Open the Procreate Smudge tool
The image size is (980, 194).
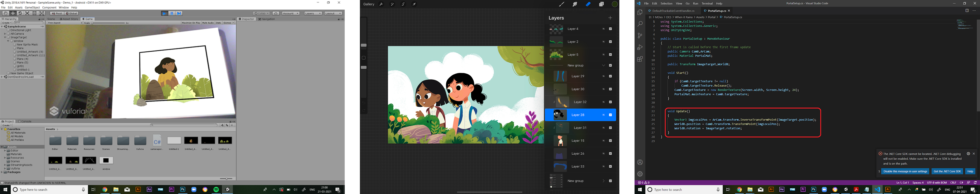coord(575,4)
